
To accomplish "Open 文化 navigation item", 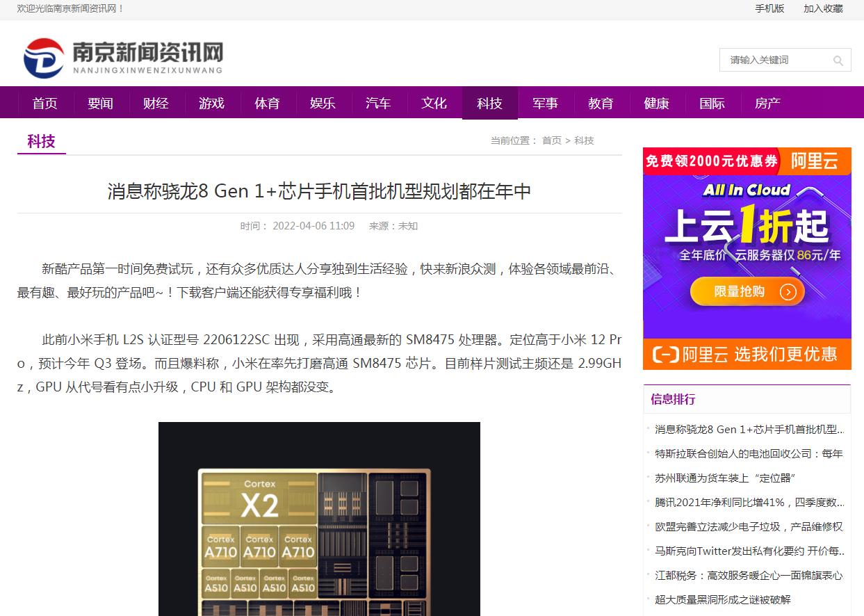I will (434, 103).
